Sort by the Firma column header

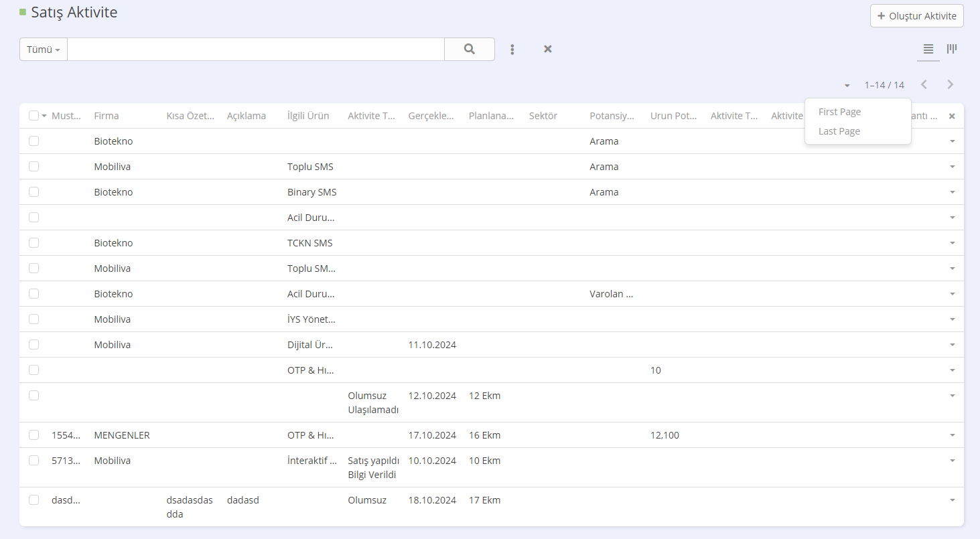click(x=107, y=116)
